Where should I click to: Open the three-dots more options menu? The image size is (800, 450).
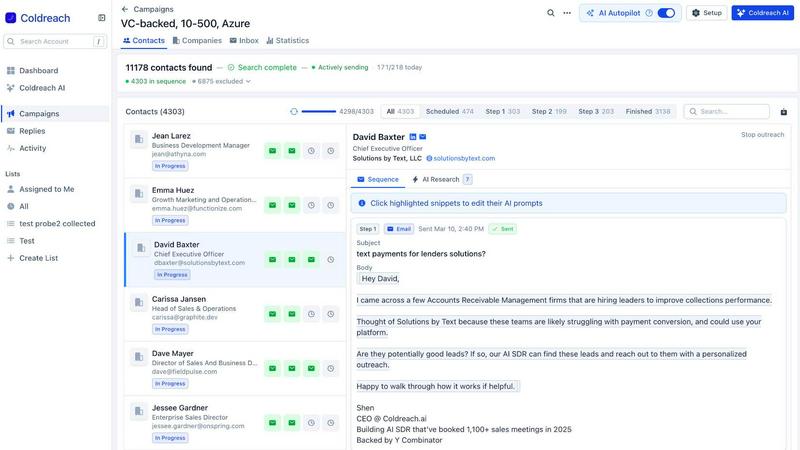click(567, 13)
